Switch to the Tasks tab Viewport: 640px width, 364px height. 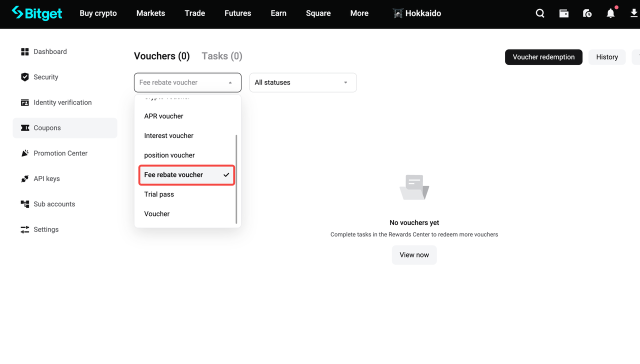click(x=221, y=56)
